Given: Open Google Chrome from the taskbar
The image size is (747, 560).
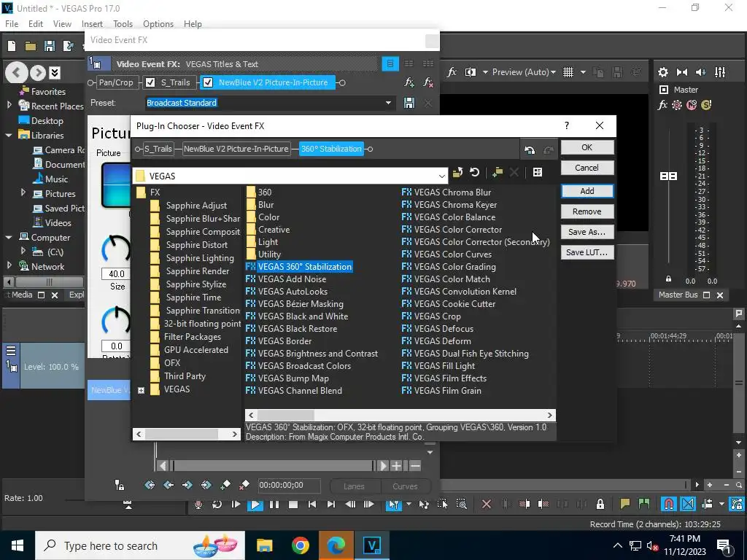Looking at the screenshot, I should 300,545.
